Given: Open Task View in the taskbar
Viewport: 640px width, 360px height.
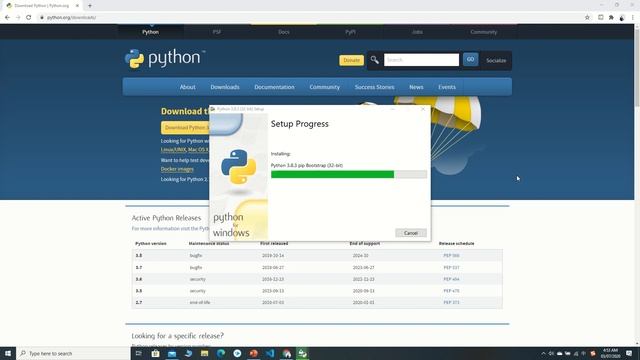Looking at the screenshot, I should [138, 353].
